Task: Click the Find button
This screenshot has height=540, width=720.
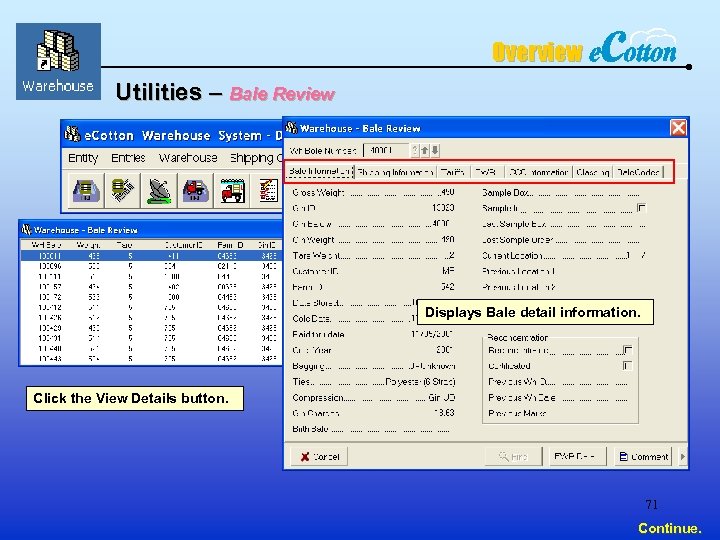Action: pyautogui.click(x=513, y=456)
